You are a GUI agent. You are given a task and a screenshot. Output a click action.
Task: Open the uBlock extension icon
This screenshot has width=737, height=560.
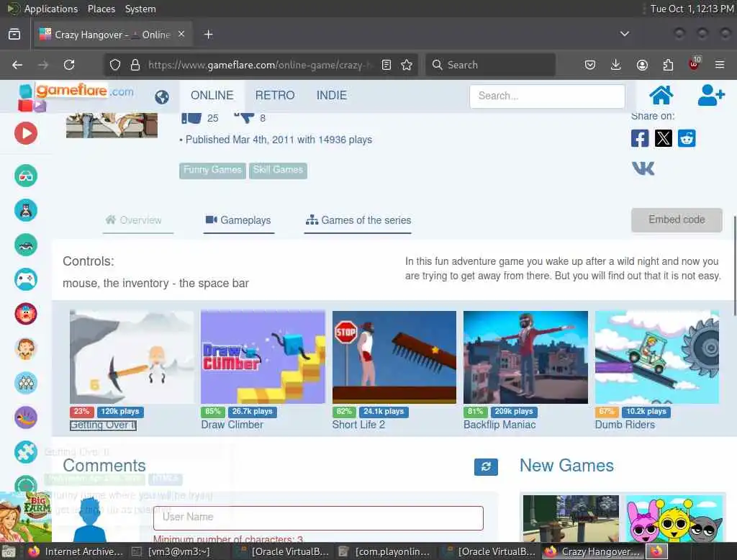click(694, 64)
